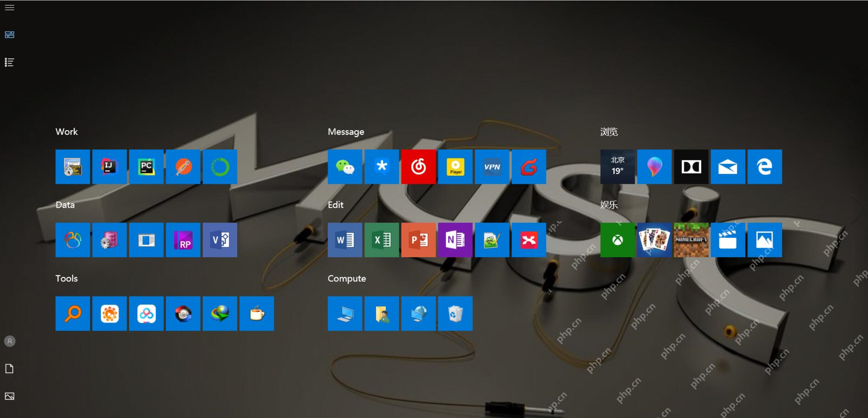Select the Compute group heading
This screenshot has width=868, height=418.
(347, 279)
